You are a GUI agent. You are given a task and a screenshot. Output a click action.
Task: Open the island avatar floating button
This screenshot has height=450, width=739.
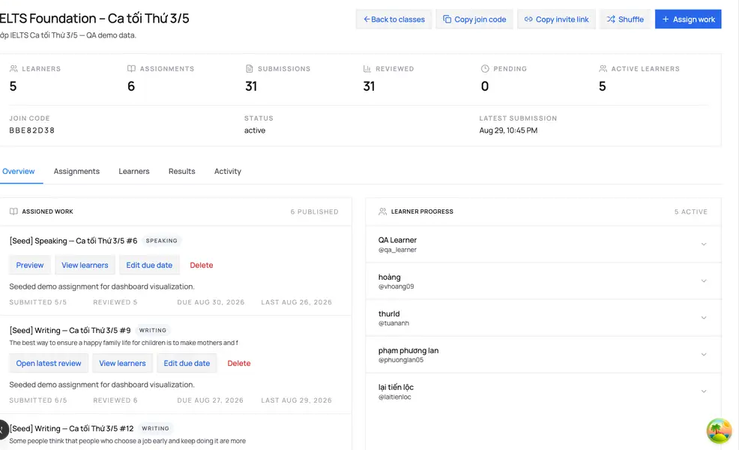[719, 431]
